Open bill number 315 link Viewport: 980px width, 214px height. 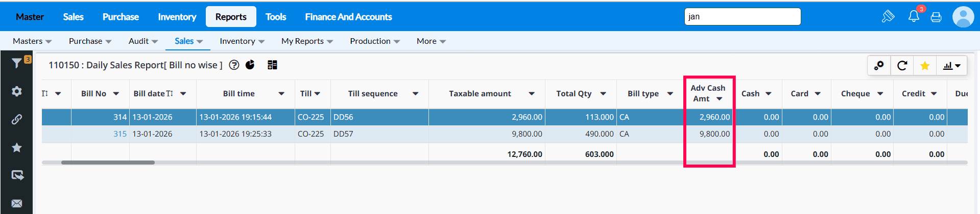click(120, 134)
